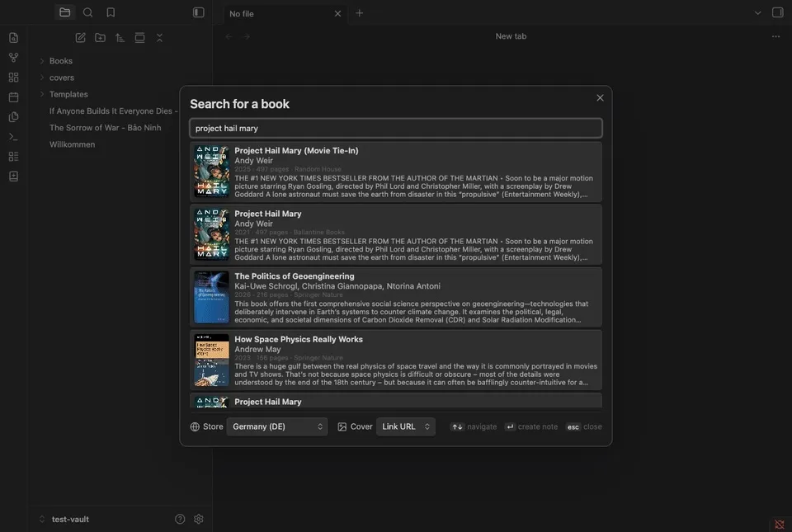Open graph view icon in ribbon
The height and width of the screenshot is (532, 792).
click(x=14, y=58)
